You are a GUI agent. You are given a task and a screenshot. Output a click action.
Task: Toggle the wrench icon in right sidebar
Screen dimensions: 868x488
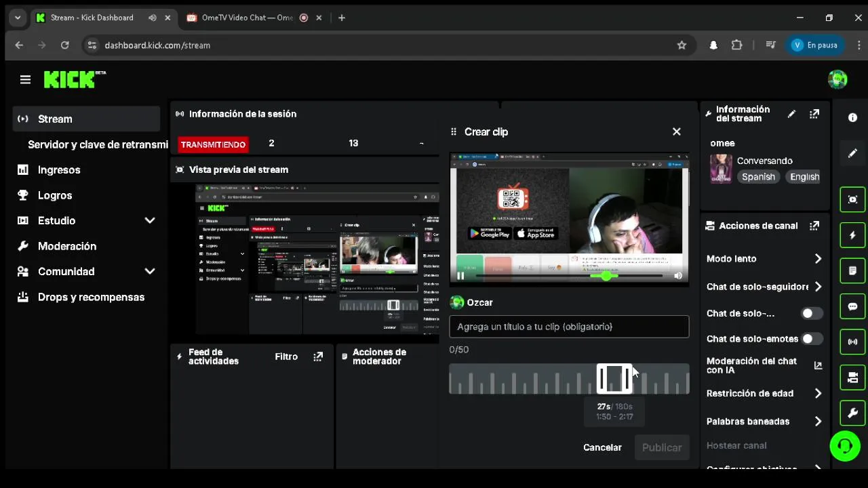pos(852,413)
